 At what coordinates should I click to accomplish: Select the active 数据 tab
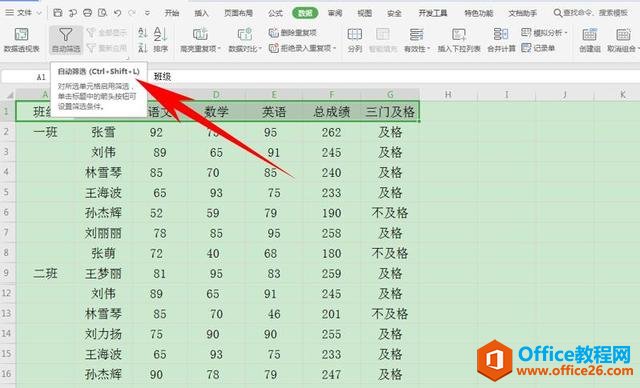(x=305, y=13)
